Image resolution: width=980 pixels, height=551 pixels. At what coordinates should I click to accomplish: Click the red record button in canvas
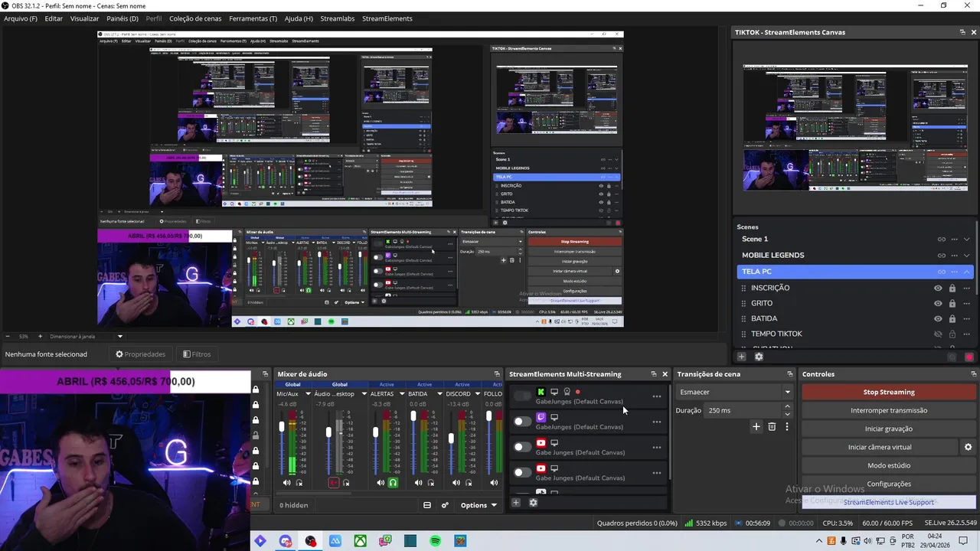coord(969,357)
